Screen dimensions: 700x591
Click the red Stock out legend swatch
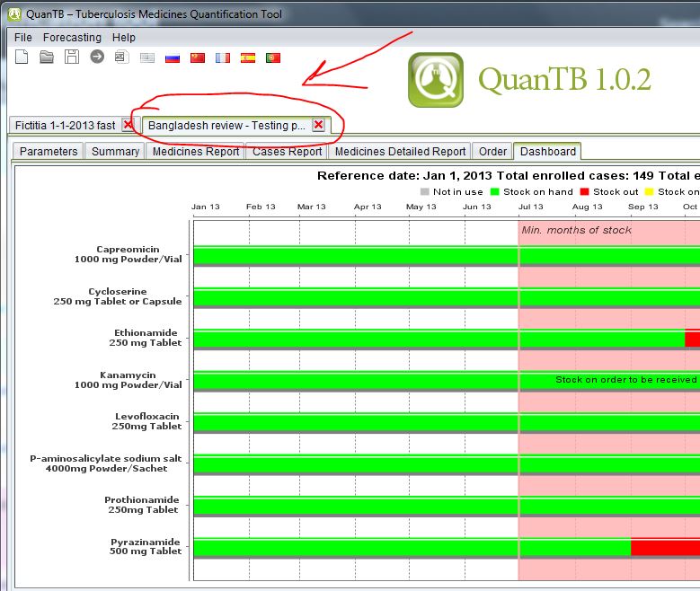click(x=584, y=192)
